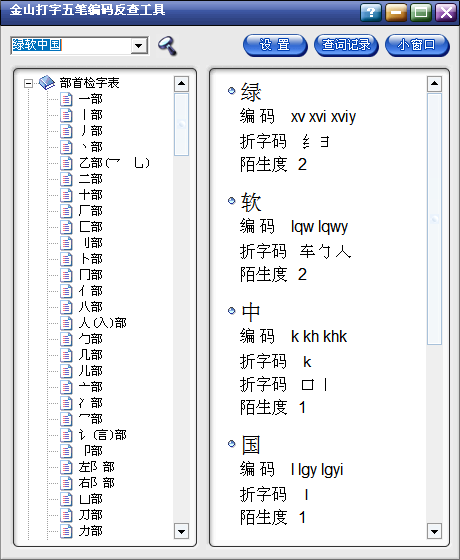Select 讠(言)部 in the radical tree
This screenshot has width=460, height=560.
102,435
